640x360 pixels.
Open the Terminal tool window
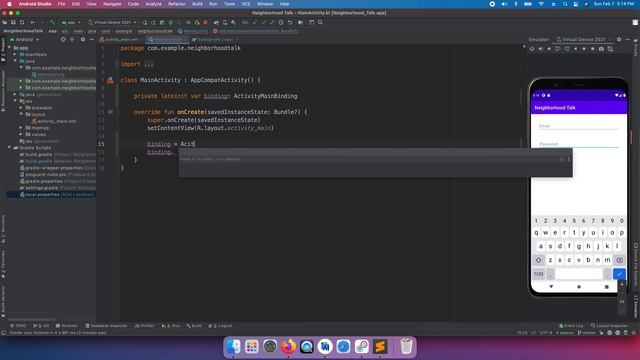(67, 326)
